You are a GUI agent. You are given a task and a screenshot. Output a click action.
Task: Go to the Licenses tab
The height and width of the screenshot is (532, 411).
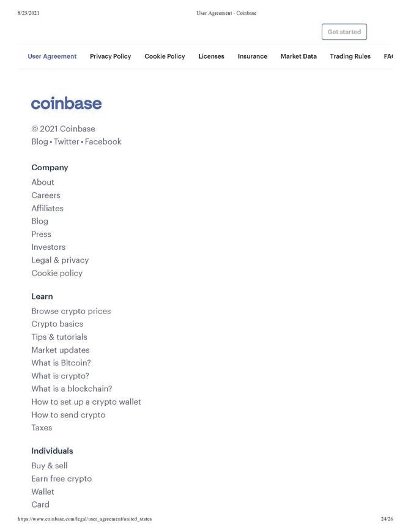click(211, 56)
